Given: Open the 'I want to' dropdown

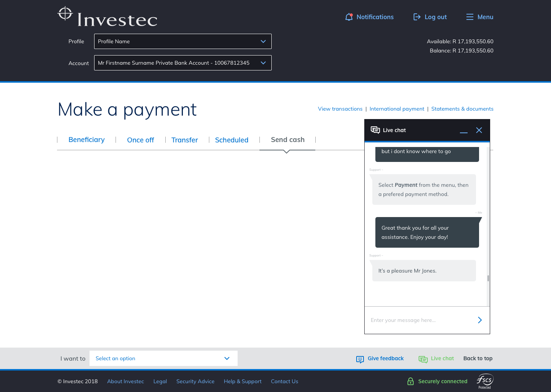Looking at the screenshot, I should pyautogui.click(x=163, y=358).
